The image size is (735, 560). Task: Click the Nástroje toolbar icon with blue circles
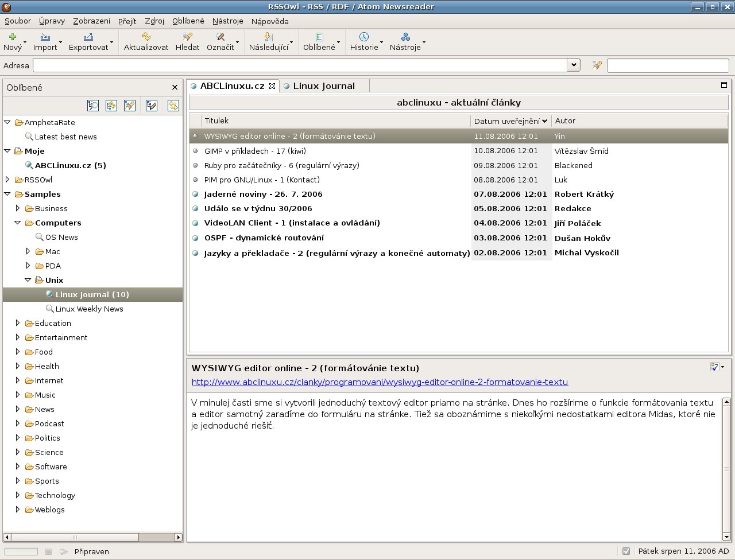point(405,37)
